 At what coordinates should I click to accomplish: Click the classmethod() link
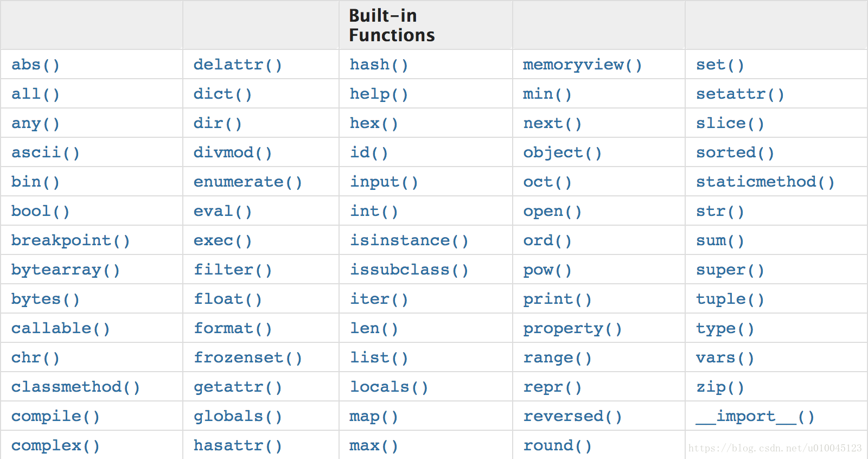click(x=75, y=387)
